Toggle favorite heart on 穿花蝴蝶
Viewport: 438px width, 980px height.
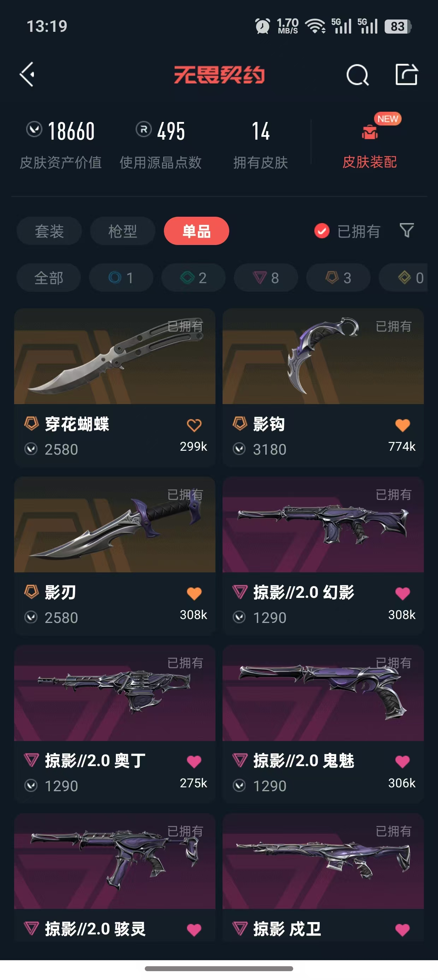pyautogui.click(x=194, y=425)
